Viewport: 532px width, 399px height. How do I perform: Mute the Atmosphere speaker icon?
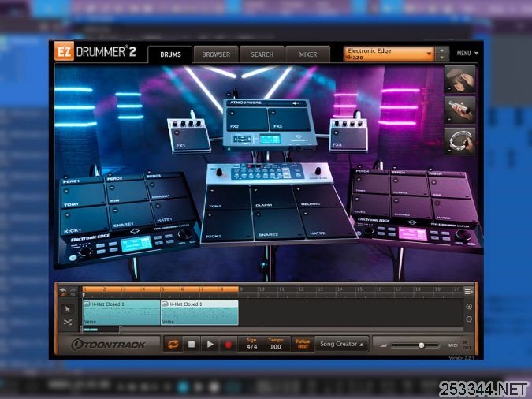coord(296,103)
